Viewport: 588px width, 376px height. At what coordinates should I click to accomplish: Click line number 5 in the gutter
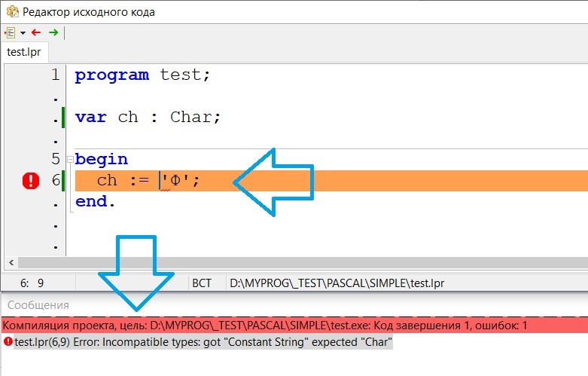pyautogui.click(x=56, y=159)
